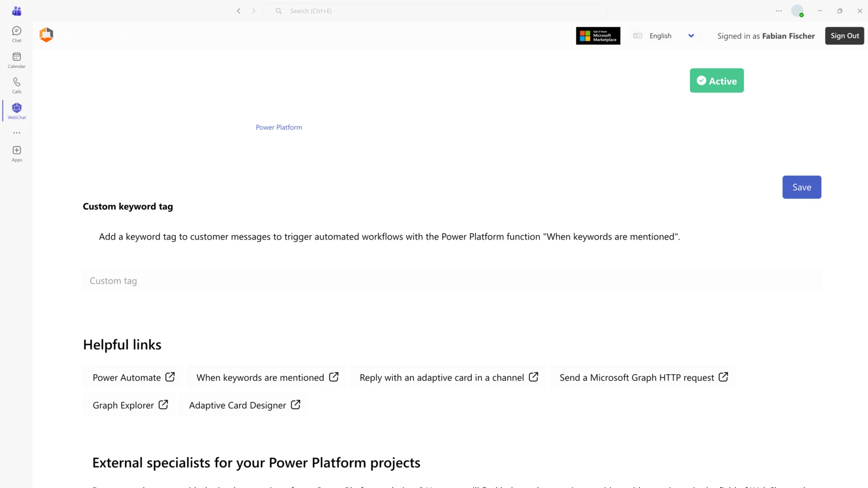The height and width of the screenshot is (488, 868).
Task: Click the WebChat hexagon app logo
Action: point(46,35)
